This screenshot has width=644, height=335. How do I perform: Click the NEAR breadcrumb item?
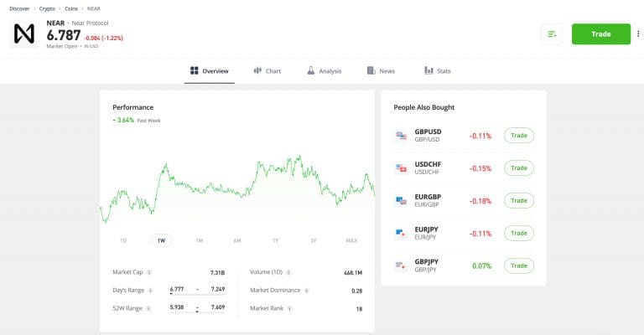pos(94,8)
